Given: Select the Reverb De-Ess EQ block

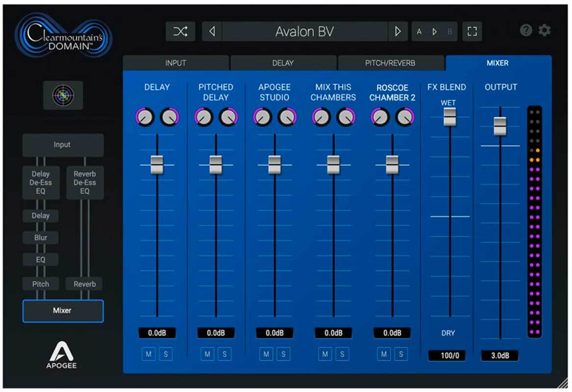Looking at the screenshot, I should [x=85, y=183].
